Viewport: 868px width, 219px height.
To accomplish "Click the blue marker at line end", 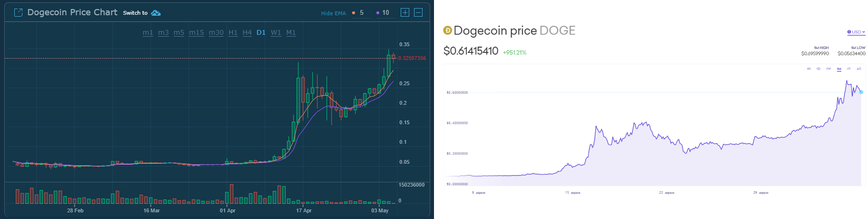I will pos(861,92).
